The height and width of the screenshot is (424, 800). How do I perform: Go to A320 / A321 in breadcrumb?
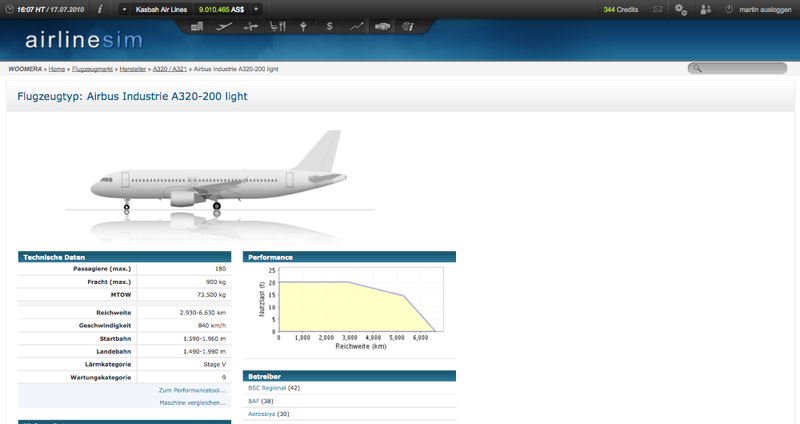pyautogui.click(x=170, y=69)
